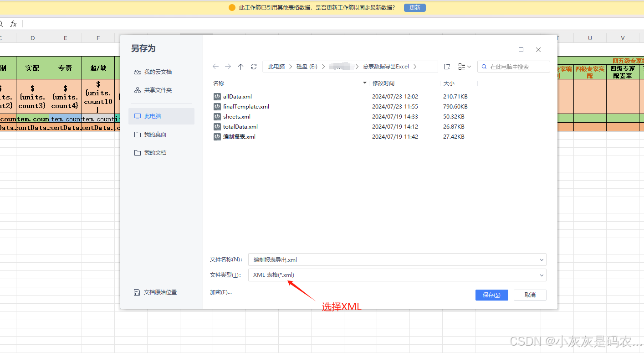Viewport: 644px width, 353px height.
Task: Click the 磁盘 (E:) breadcrumb segment
Action: [307, 67]
